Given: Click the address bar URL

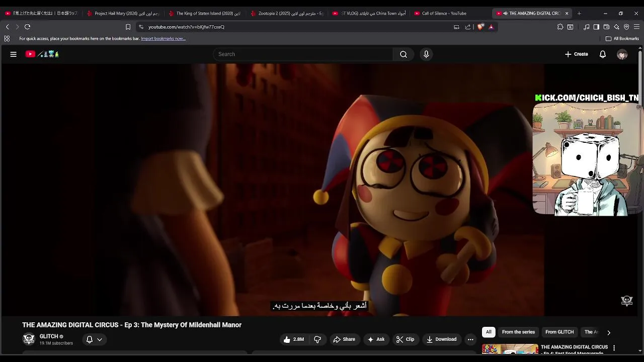Looking at the screenshot, I should (x=186, y=27).
